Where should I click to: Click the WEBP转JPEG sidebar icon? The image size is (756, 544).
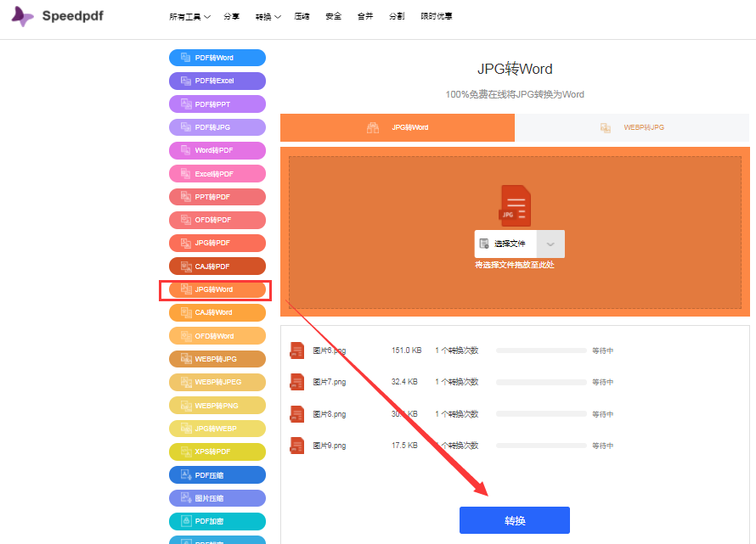coord(186,382)
